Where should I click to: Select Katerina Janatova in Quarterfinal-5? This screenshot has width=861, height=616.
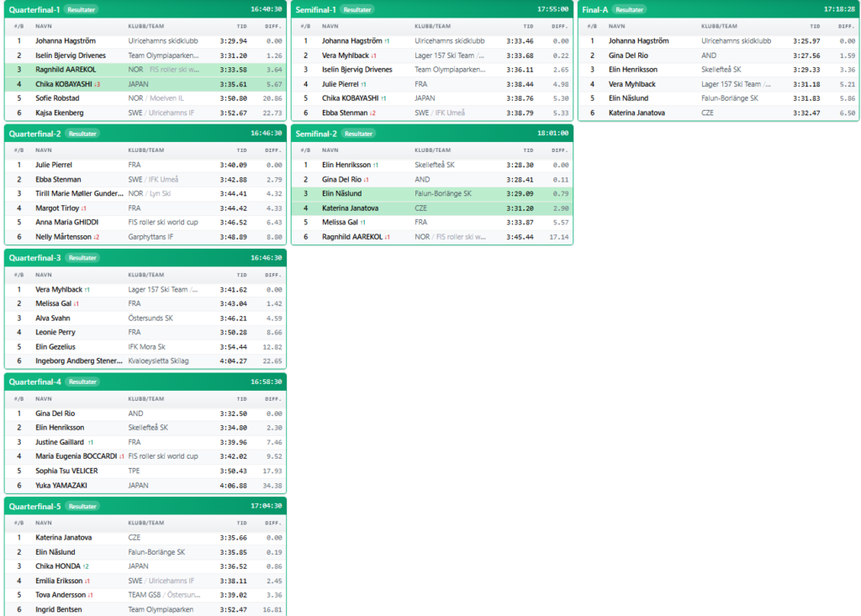tap(145, 538)
